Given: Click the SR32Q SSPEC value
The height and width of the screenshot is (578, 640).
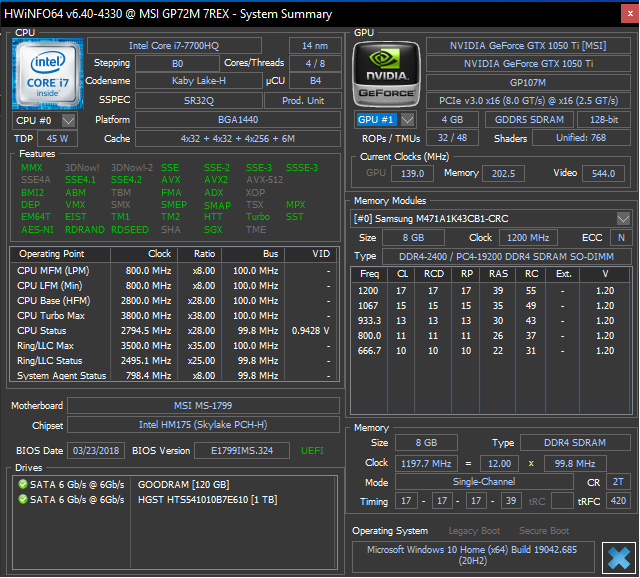Looking at the screenshot, I should pos(198,100).
